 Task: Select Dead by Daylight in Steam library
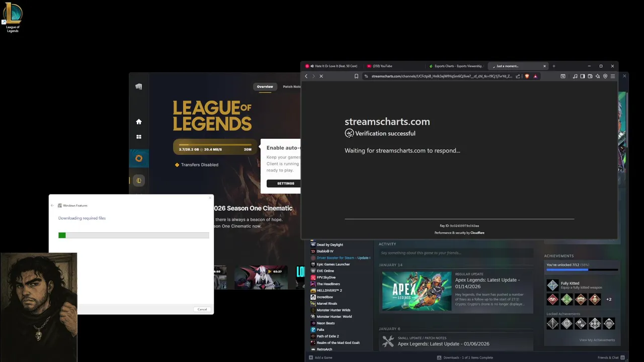[x=330, y=245]
